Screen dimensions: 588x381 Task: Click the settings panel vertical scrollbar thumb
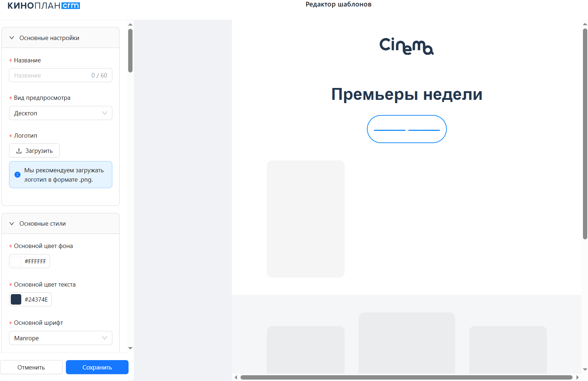pos(130,50)
